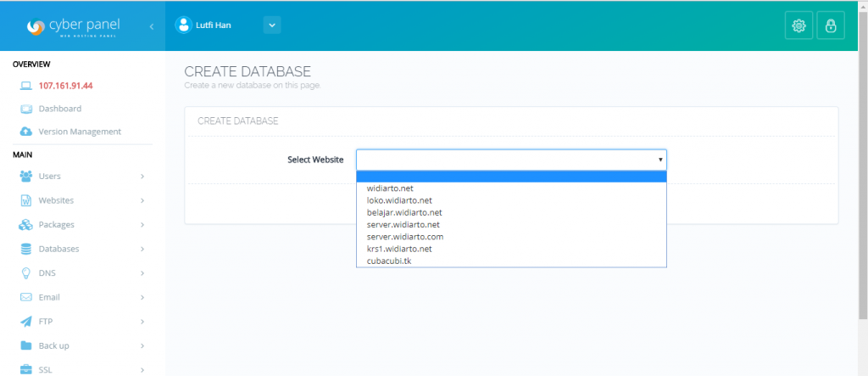Image resolution: width=868 pixels, height=376 pixels.
Task: Click the Databases stack icon
Action: (26, 249)
